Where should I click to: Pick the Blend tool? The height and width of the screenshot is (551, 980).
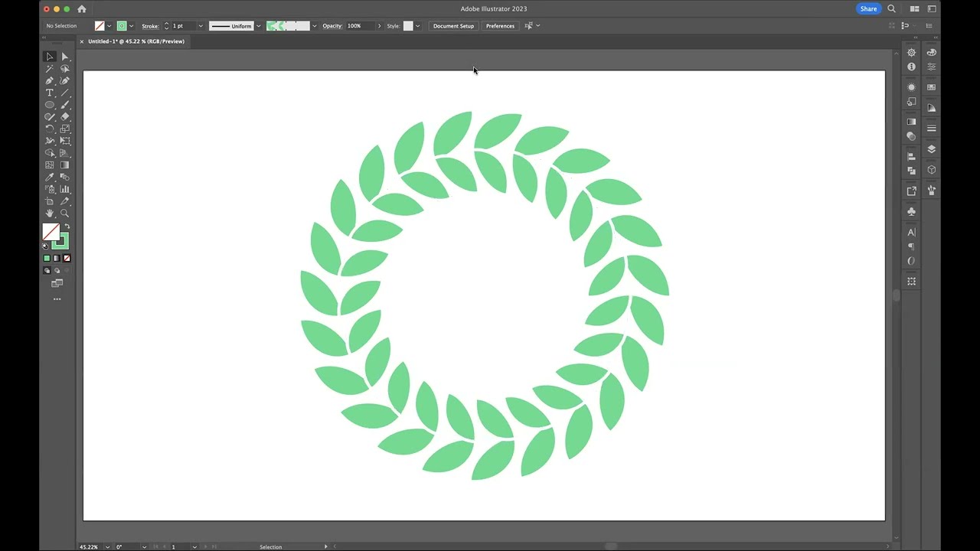pyautogui.click(x=65, y=177)
